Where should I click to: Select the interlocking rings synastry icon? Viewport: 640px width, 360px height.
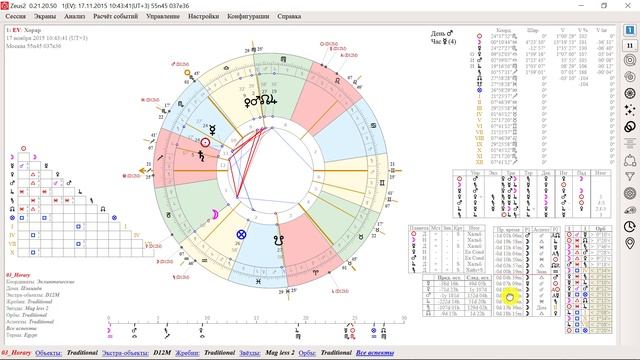point(630,127)
